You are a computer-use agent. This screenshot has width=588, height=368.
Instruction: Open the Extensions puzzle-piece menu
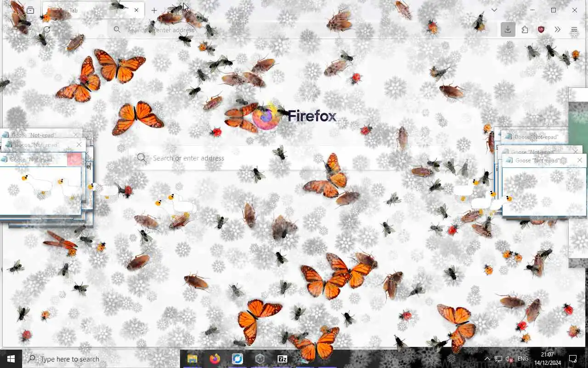coord(525,29)
